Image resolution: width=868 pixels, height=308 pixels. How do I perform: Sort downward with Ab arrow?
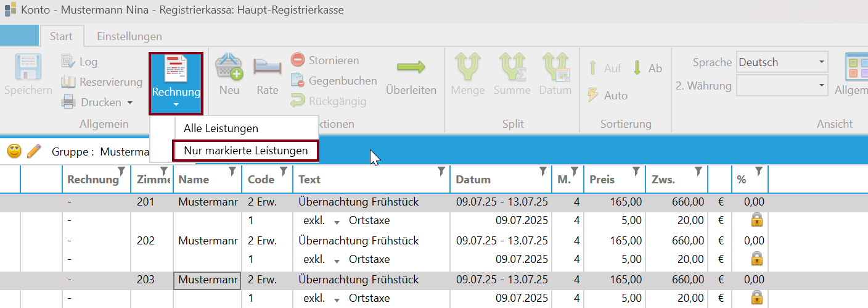637,68
